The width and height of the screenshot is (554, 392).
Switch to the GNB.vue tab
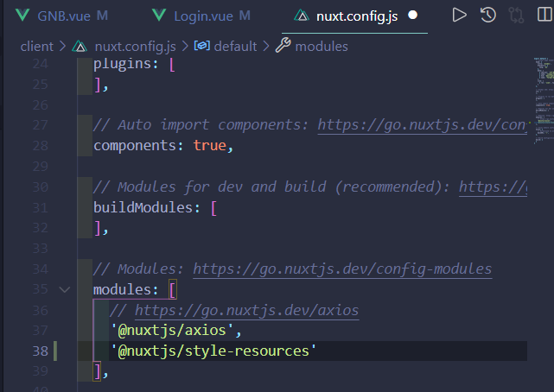tap(62, 16)
